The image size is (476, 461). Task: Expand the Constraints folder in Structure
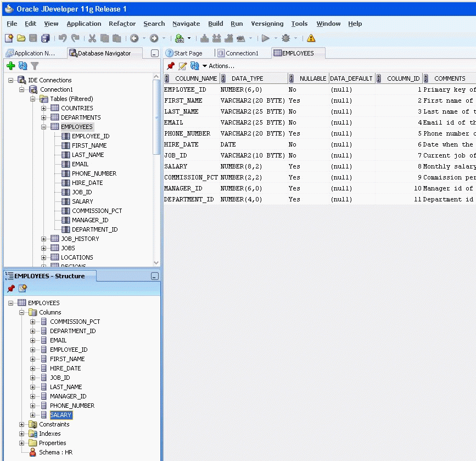22,424
